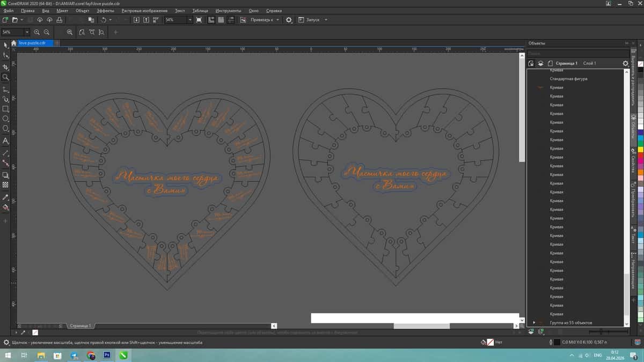Click Zoom to selected icon
Viewport: 644px width, 362px height.
(x=70, y=32)
